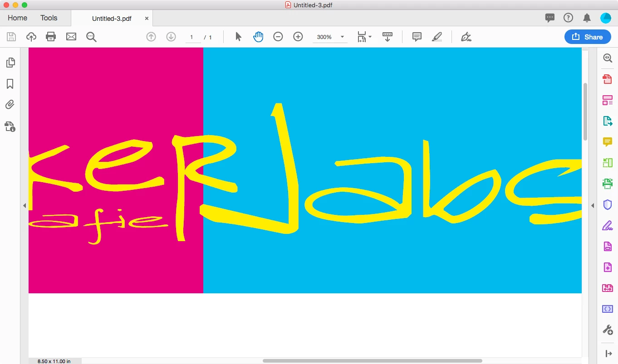Open the search tools magnifier in right pane

608,58
